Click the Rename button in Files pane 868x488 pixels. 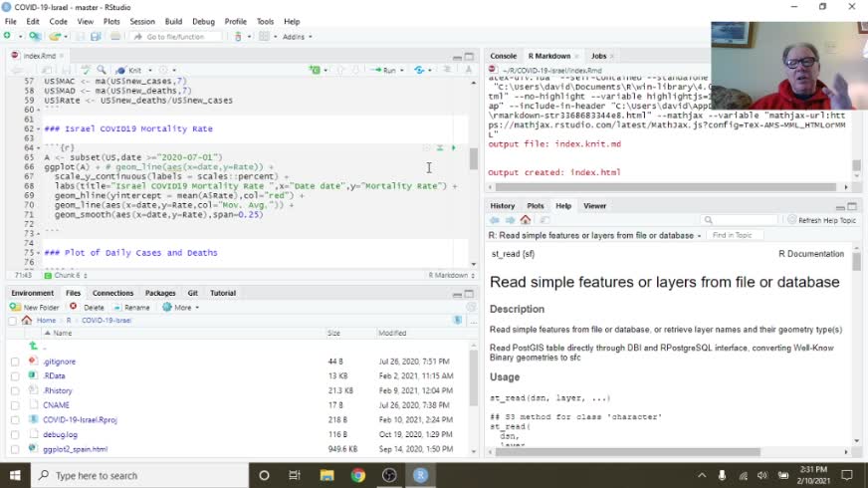(x=131, y=308)
